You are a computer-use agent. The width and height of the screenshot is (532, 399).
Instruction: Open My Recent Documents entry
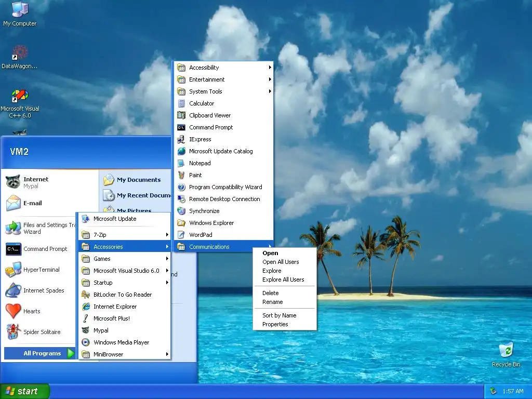click(136, 195)
